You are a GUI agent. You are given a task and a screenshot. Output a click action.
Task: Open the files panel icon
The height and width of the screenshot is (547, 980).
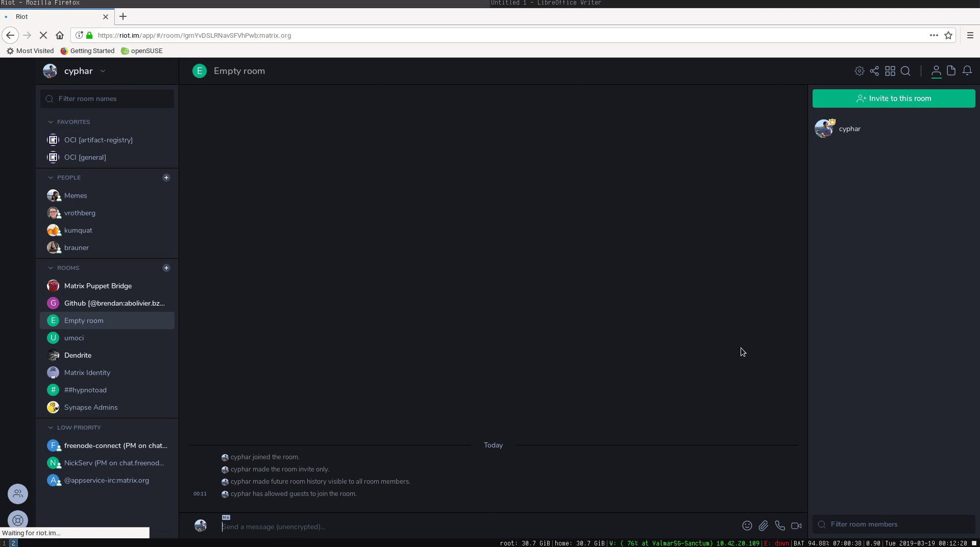(951, 71)
